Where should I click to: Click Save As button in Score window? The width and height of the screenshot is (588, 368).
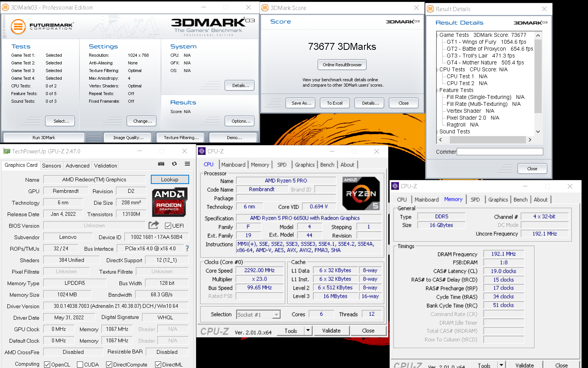click(x=301, y=103)
